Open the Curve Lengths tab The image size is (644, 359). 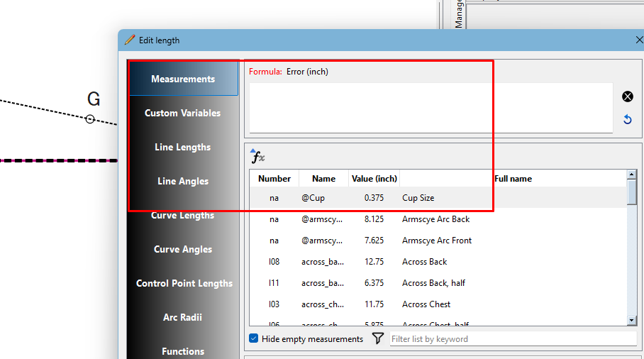click(x=183, y=215)
